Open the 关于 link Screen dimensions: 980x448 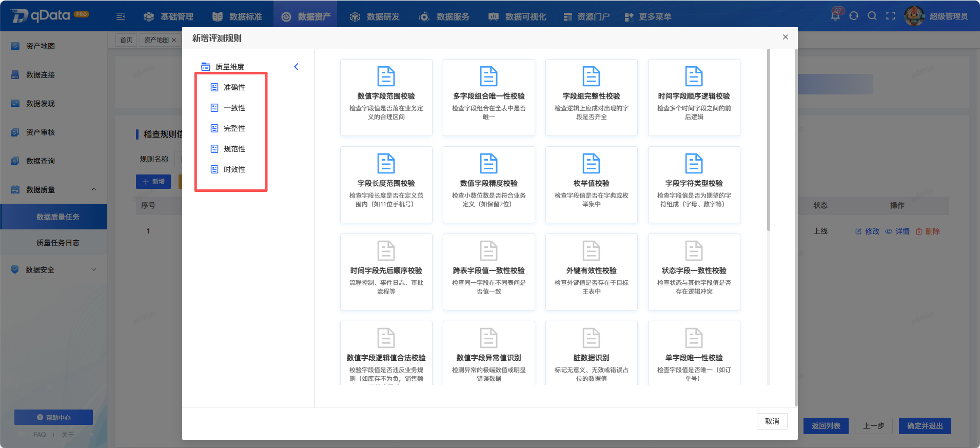(x=68, y=435)
